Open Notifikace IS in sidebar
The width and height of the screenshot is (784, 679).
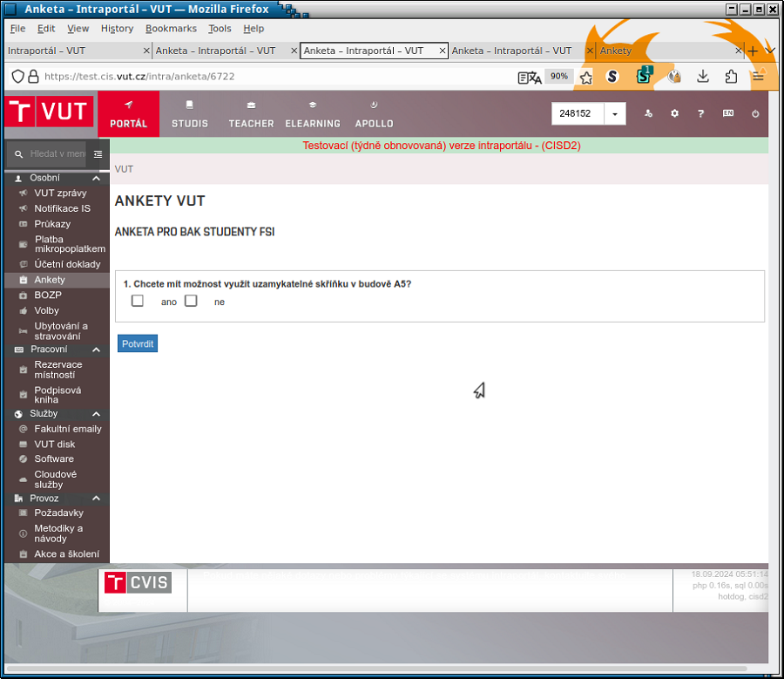(62, 208)
